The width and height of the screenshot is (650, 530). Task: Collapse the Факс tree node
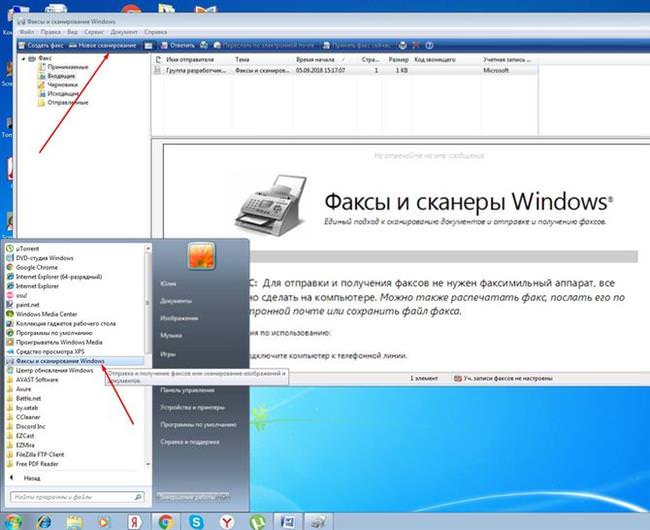(x=23, y=59)
